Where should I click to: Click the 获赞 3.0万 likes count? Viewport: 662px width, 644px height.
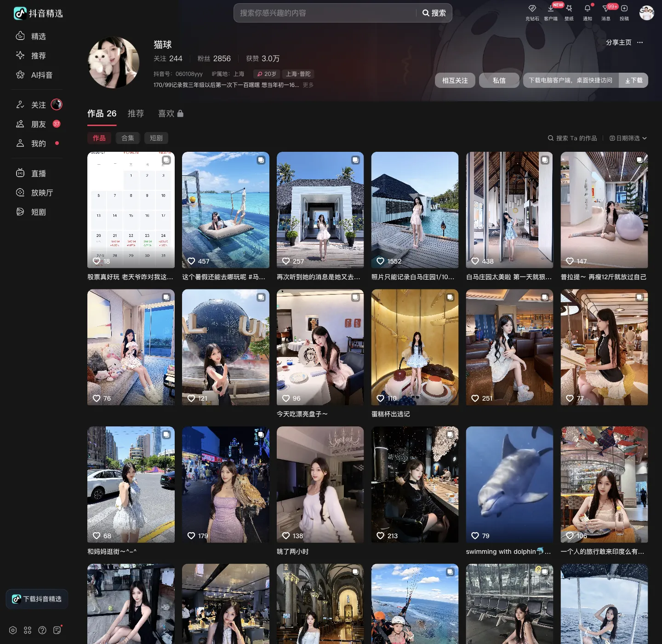point(263,58)
